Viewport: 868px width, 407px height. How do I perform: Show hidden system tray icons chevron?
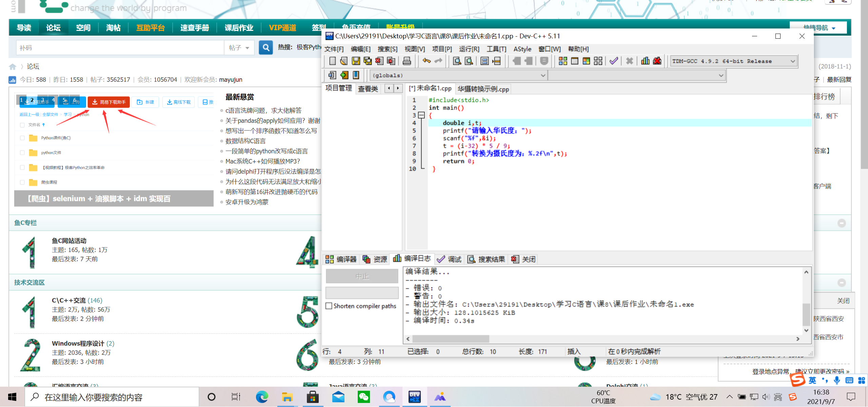(730, 396)
